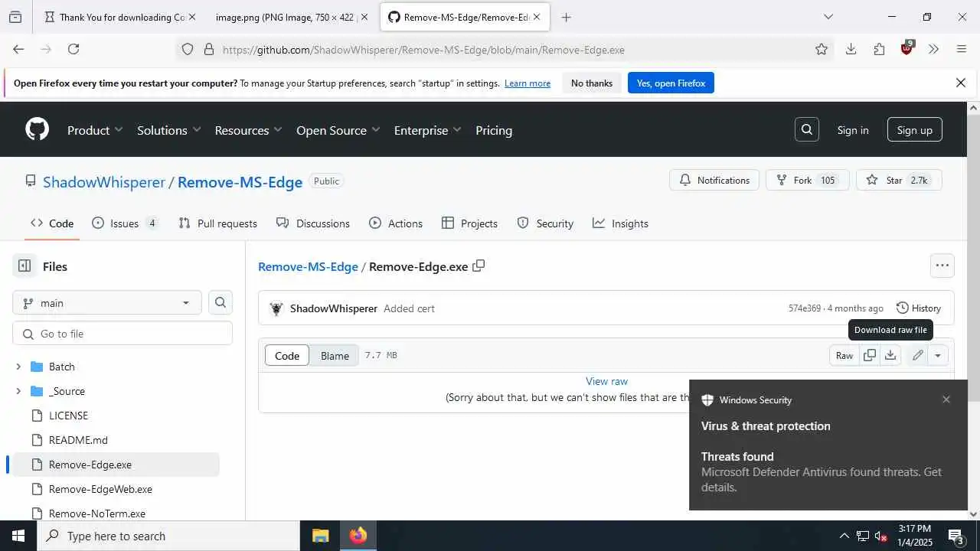Open the more file actions ellipsis menu

[x=942, y=266]
